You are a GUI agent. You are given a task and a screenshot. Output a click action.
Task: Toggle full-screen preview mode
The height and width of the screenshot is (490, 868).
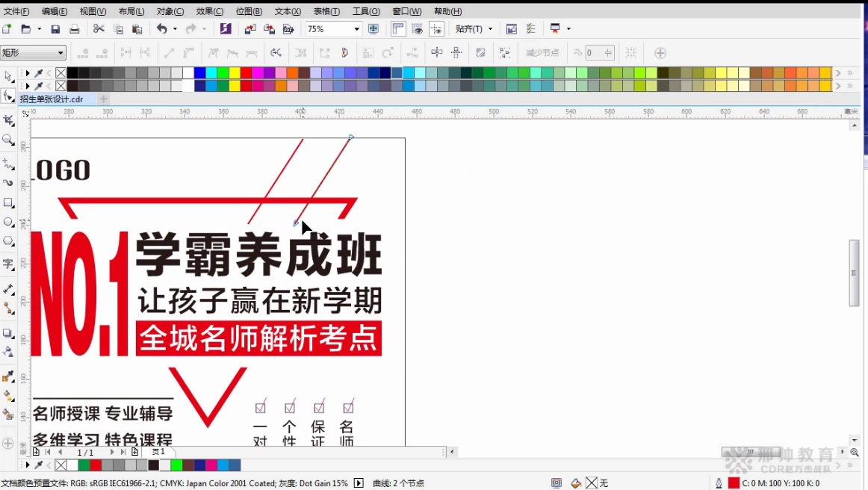373,28
